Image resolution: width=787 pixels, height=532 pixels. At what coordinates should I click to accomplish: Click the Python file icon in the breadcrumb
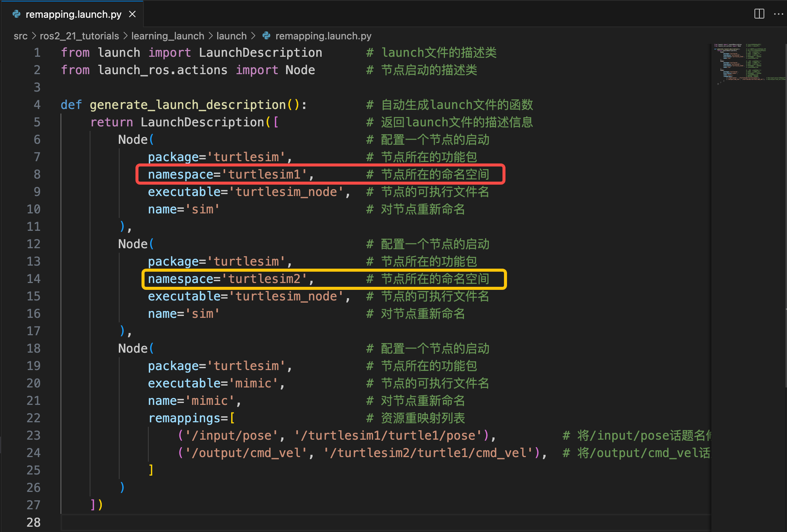click(266, 36)
